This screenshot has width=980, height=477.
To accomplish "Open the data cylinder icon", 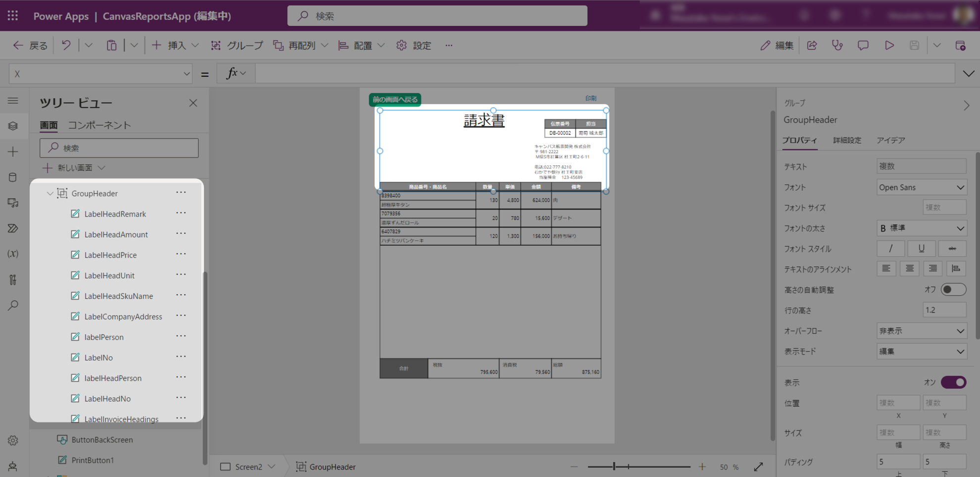I will pyautogui.click(x=13, y=177).
